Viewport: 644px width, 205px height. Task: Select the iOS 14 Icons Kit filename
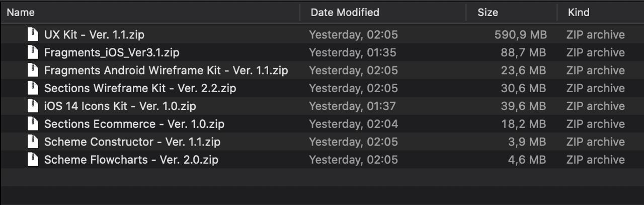pos(120,106)
